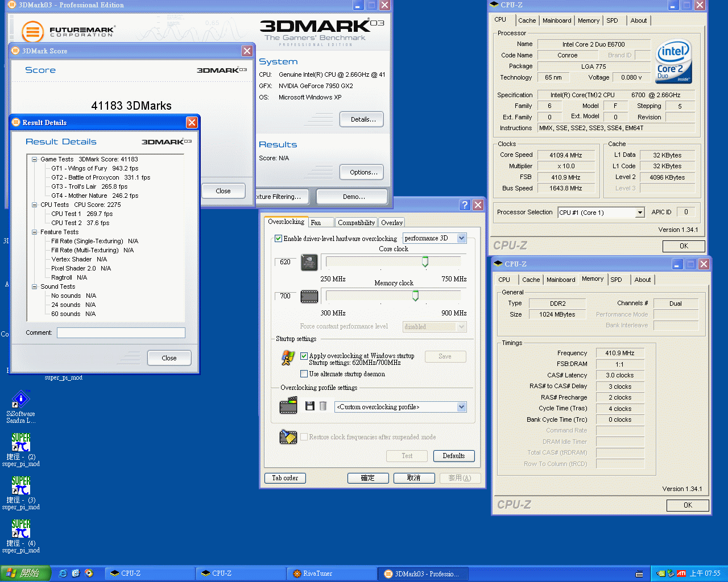Click the ATI tray icon
This screenshot has height=582, width=728.
coord(681,573)
